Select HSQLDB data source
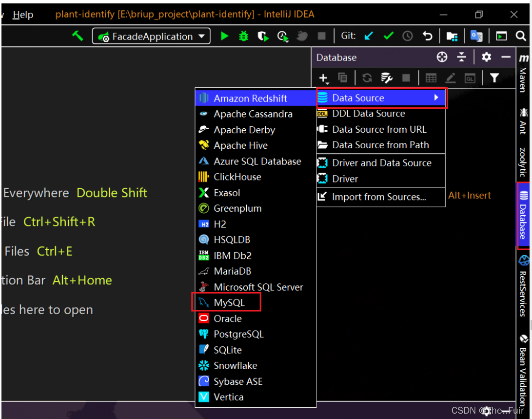Viewport: 532px width, 419px height. 256,240
